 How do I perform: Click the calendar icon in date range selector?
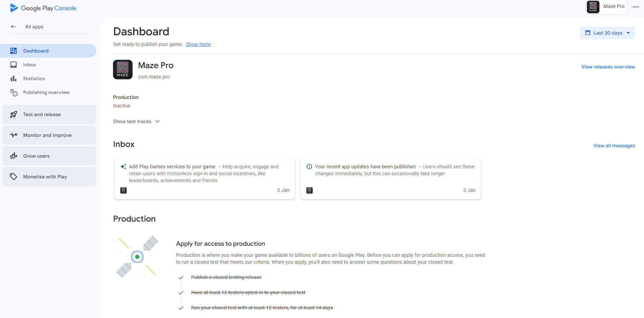click(588, 33)
